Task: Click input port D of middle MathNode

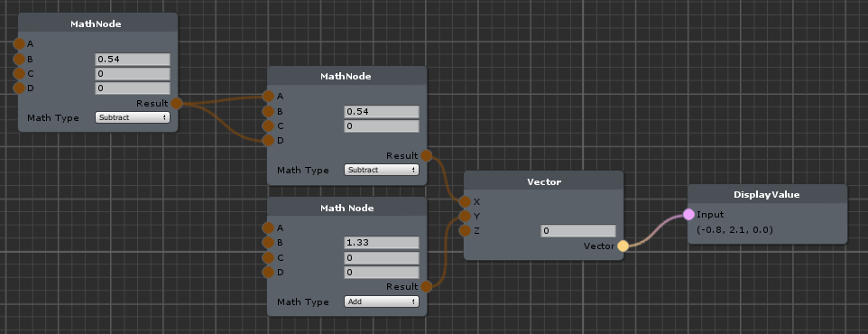Action: click(x=269, y=140)
